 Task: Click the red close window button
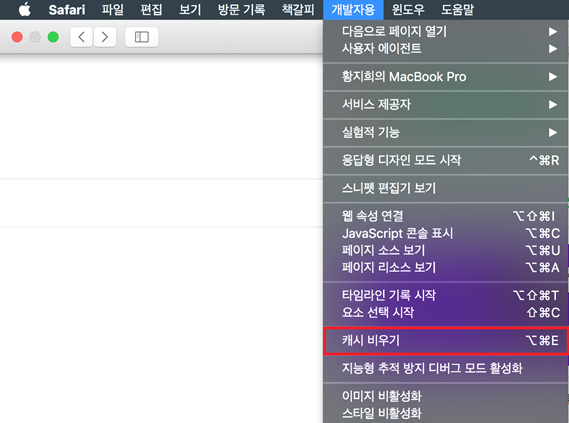pyautogui.click(x=17, y=37)
